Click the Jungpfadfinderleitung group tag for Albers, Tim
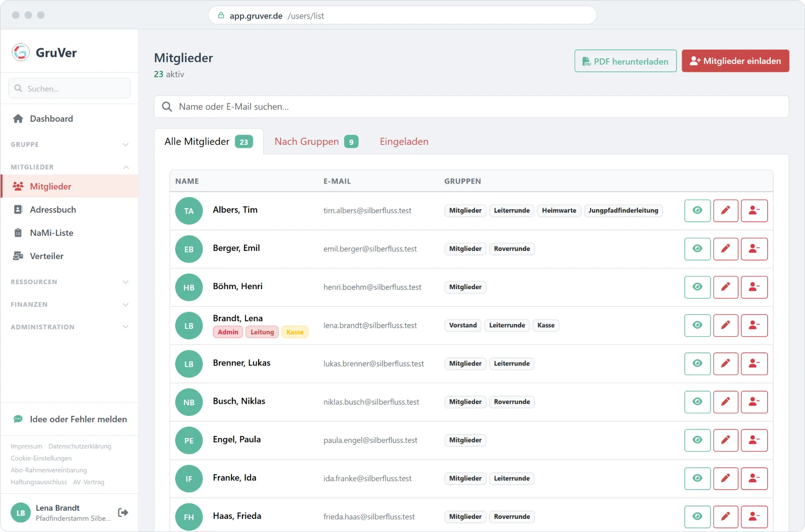Viewport: 805px width, 532px height. point(623,211)
